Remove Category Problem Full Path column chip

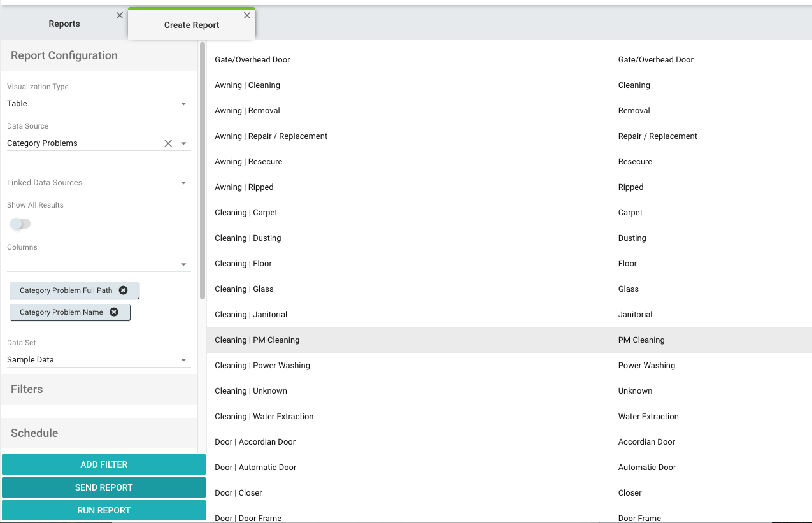coord(124,290)
